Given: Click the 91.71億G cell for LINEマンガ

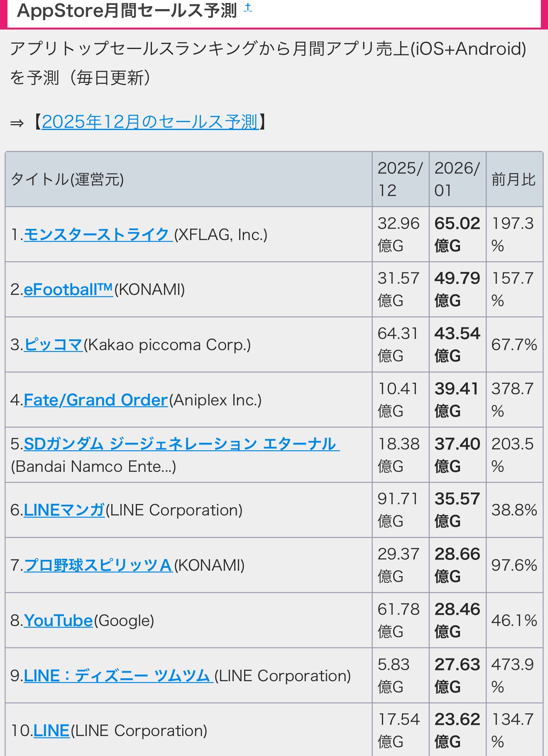Looking at the screenshot, I should point(400,510).
